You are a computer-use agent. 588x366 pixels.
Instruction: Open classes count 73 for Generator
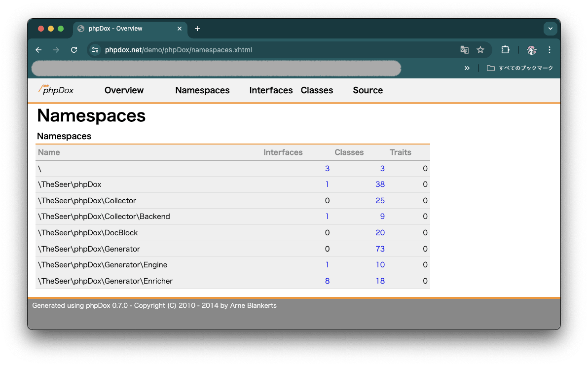point(380,249)
